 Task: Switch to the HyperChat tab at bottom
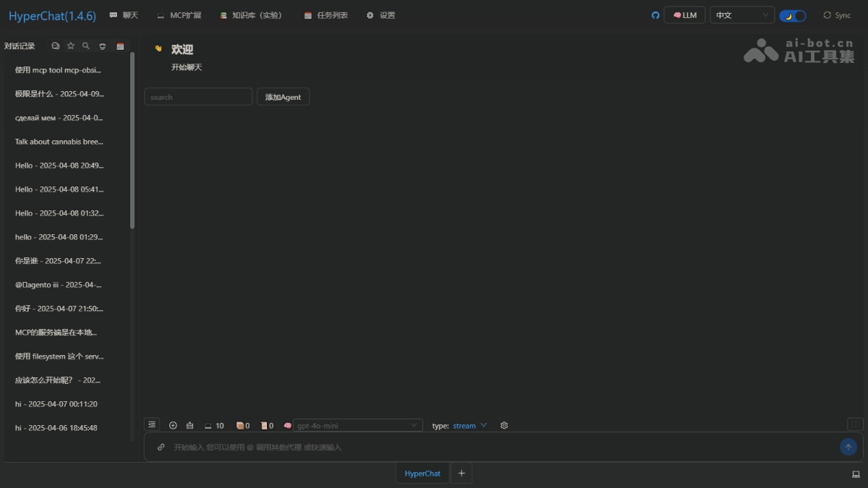pyautogui.click(x=422, y=474)
